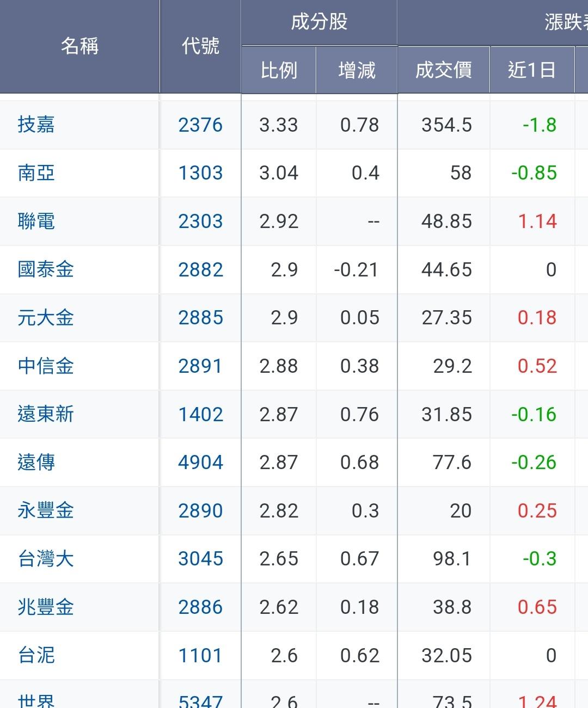The height and width of the screenshot is (708, 588).
Task: Click stock code 4904
Action: coord(200,463)
